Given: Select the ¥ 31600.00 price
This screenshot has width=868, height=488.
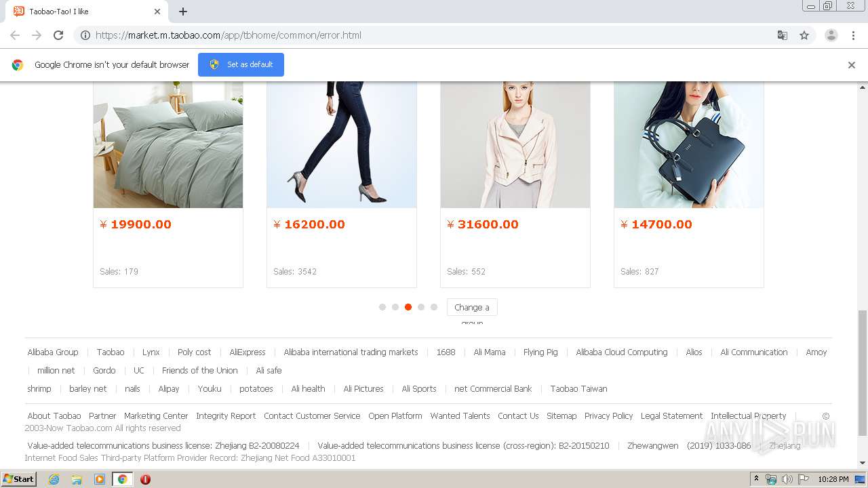Looking at the screenshot, I should click(483, 224).
